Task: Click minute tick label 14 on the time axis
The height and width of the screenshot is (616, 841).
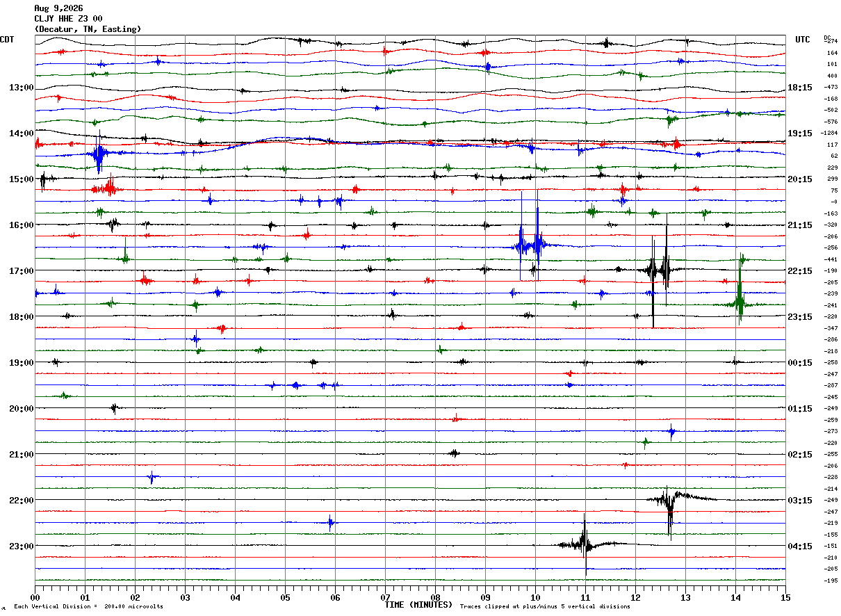Action: point(735,597)
